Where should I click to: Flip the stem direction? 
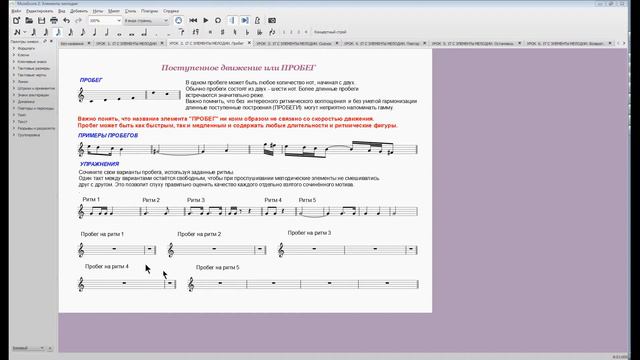pyautogui.click(x=272, y=32)
